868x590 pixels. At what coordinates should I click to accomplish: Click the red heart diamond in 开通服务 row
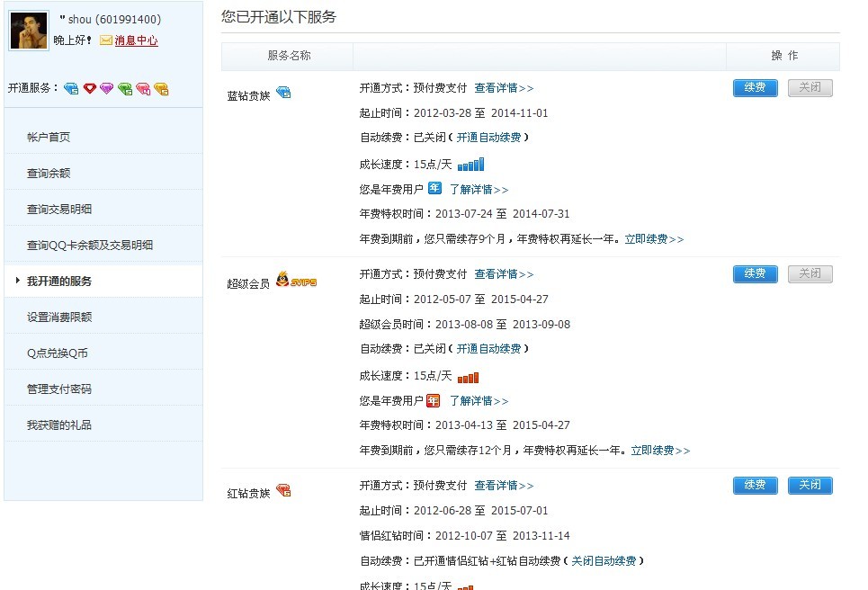[90, 88]
